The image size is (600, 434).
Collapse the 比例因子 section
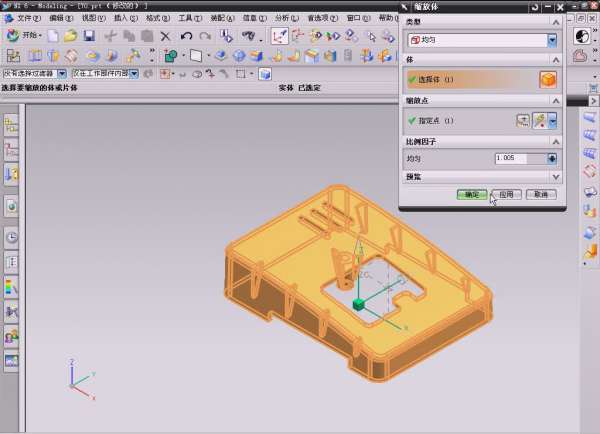556,142
